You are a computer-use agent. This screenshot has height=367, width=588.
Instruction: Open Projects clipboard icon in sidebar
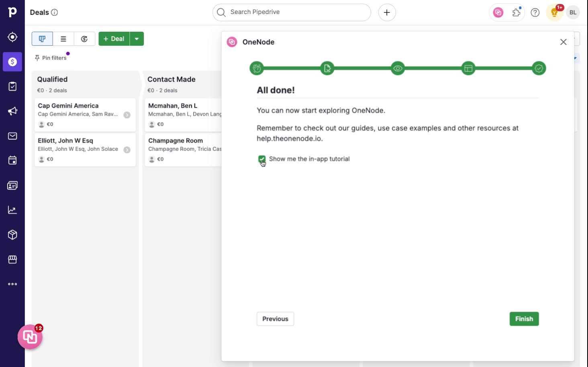(x=12, y=86)
